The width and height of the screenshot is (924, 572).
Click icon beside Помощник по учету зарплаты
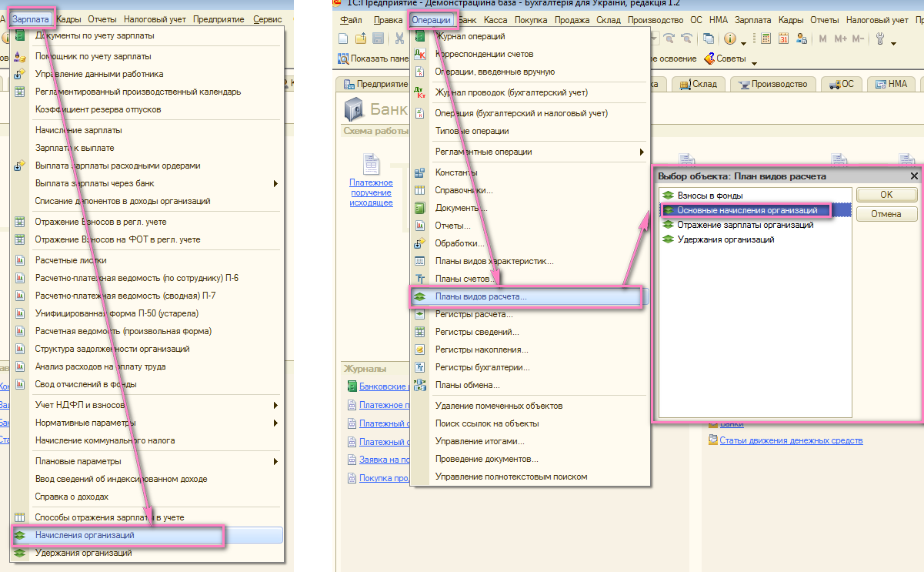tap(20, 56)
